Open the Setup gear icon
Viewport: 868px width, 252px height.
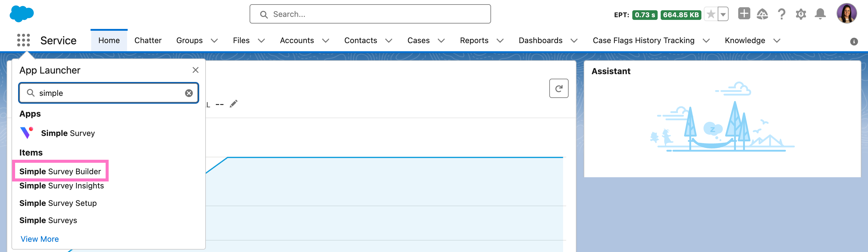pyautogui.click(x=801, y=14)
